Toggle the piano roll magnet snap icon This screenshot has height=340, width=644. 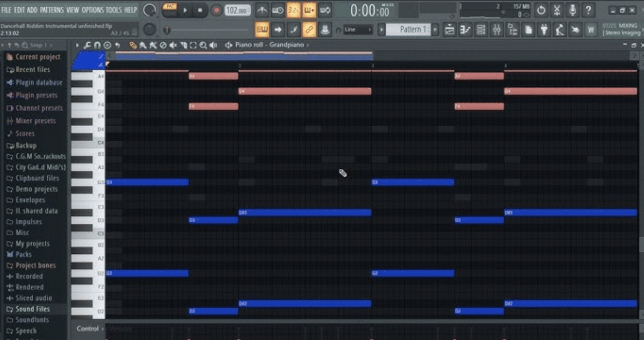pyautogui.click(x=97, y=45)
